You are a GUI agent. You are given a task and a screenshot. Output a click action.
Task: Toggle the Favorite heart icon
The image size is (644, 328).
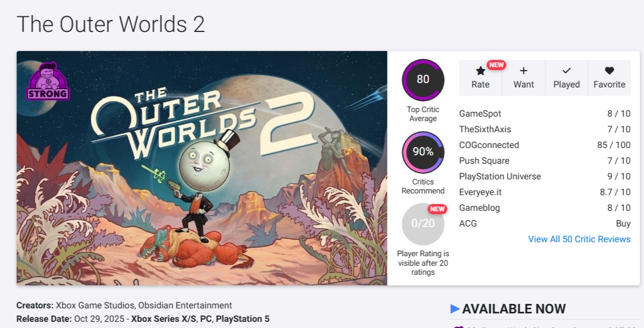[609, 71]
